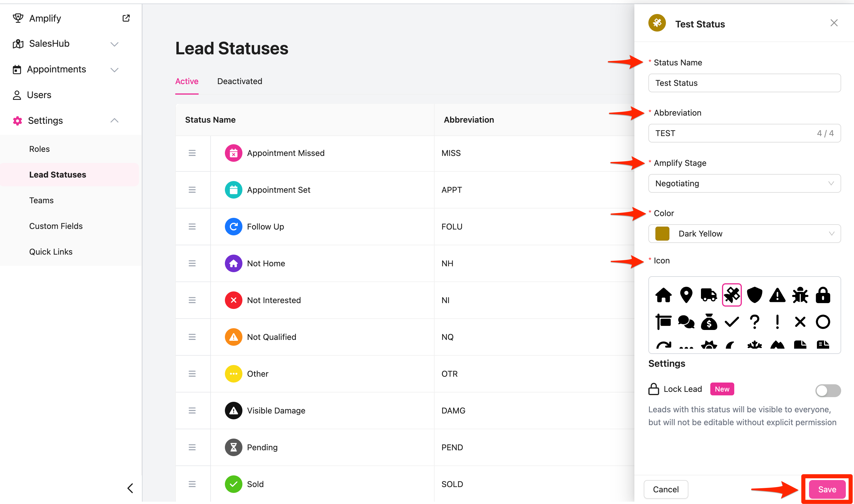Click the Cancel button

click(x=665, y=489)
